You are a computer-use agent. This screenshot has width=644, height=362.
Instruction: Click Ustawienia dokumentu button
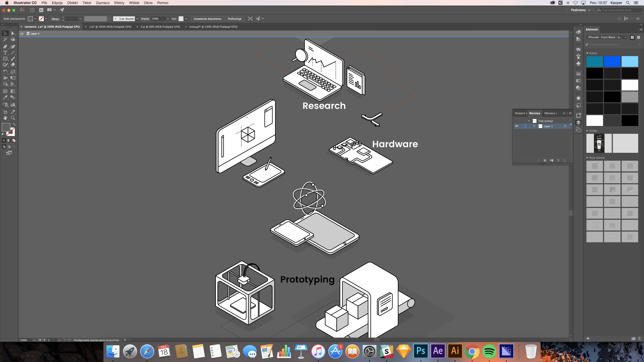(207, 19)
